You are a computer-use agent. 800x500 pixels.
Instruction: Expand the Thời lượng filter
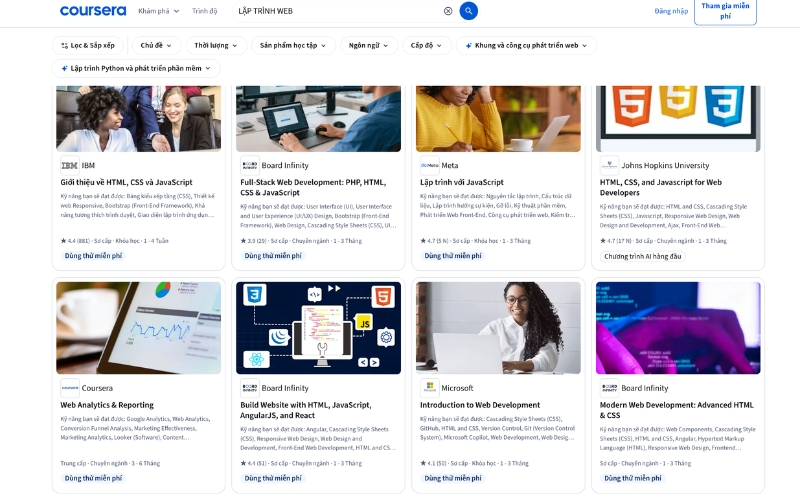(216, 45)
